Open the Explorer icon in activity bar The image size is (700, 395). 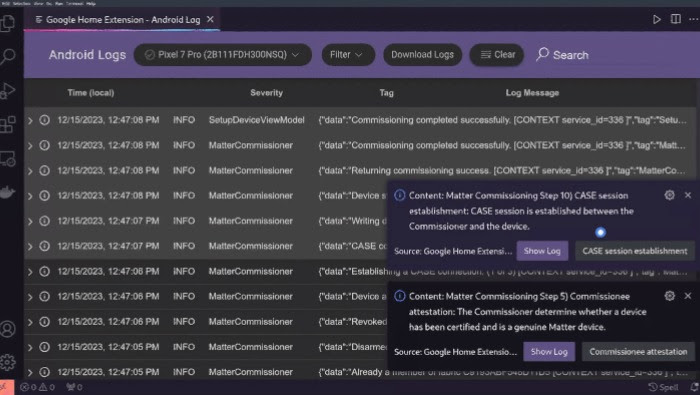(x=8, y=23)
